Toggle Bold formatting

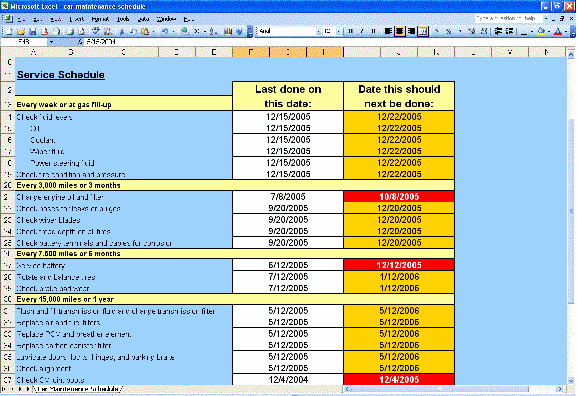[350, 31]
